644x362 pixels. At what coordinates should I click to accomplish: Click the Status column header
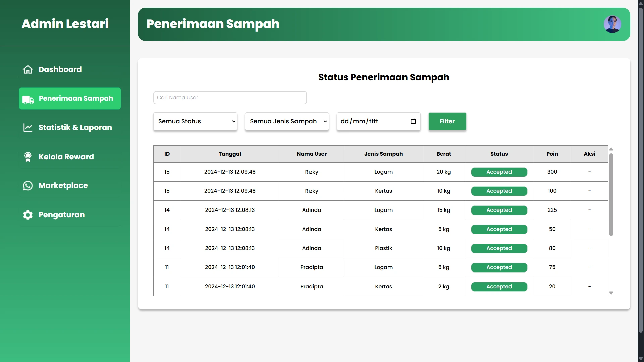click(499, 154)
